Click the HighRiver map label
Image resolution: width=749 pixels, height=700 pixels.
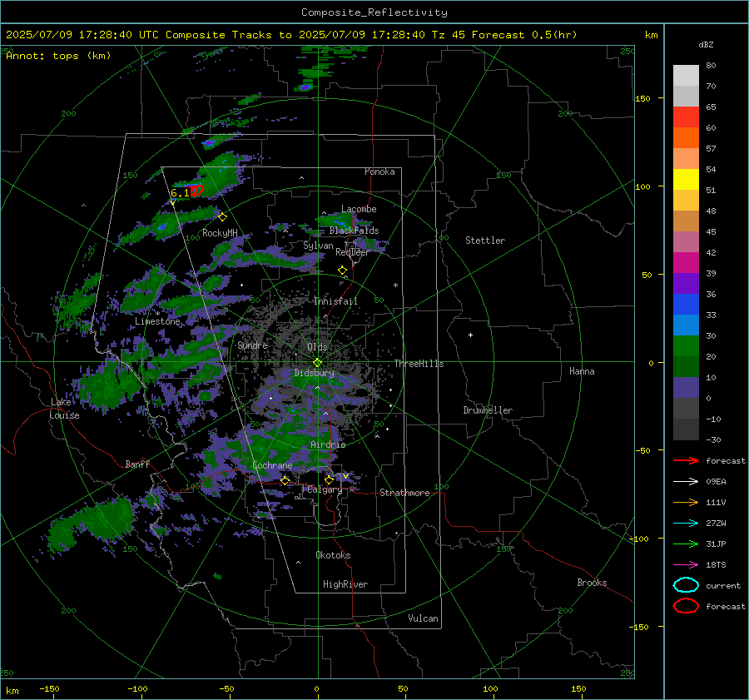pyautogui.click(x=345, y=584)
